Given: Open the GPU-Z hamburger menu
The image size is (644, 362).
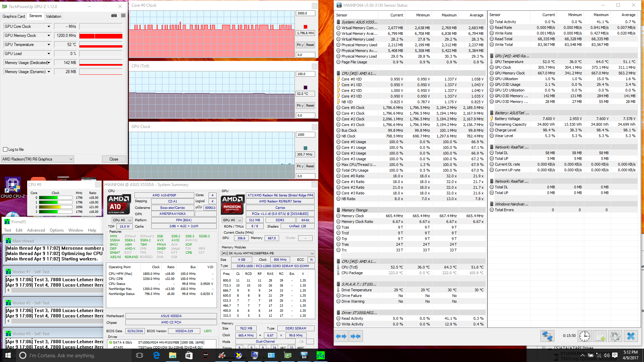Looking at the screenshot, I should pos(123,15).
